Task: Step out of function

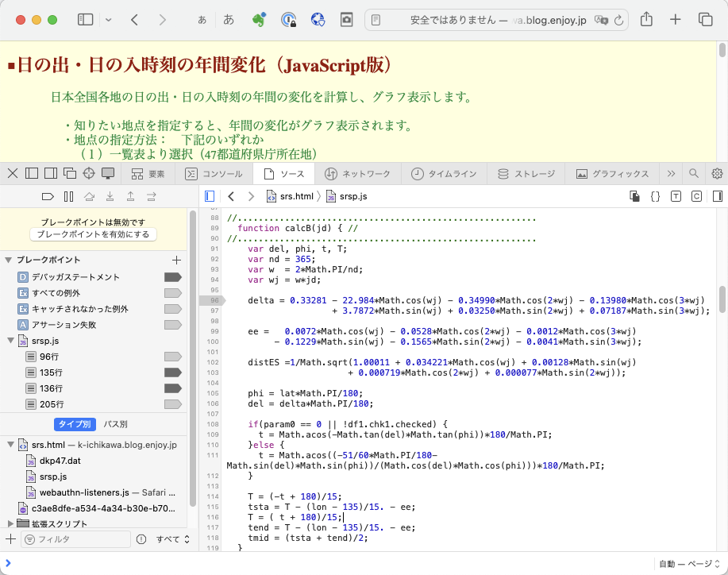Action: tap(131, 196)
